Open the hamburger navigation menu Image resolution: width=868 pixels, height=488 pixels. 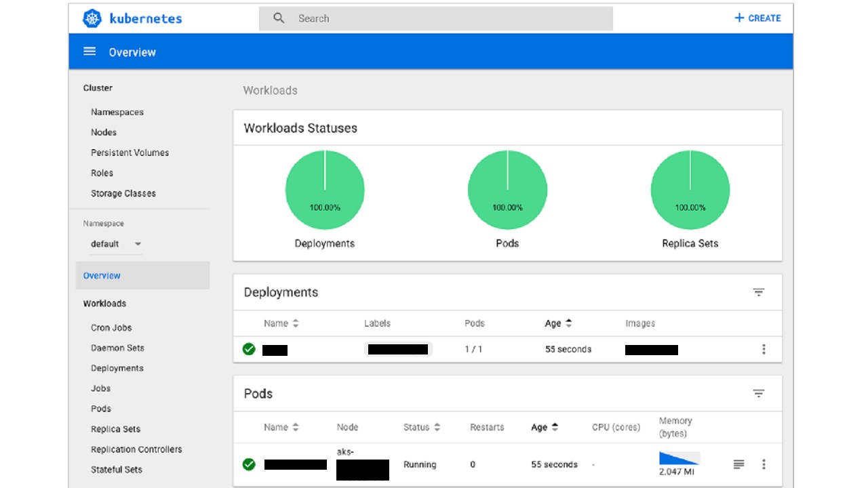[90, 52]
